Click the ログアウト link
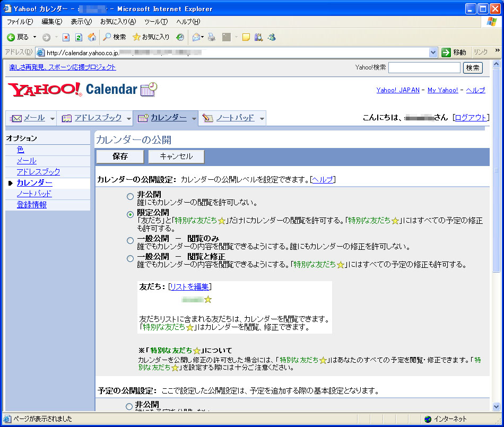 tap(471, 118)
